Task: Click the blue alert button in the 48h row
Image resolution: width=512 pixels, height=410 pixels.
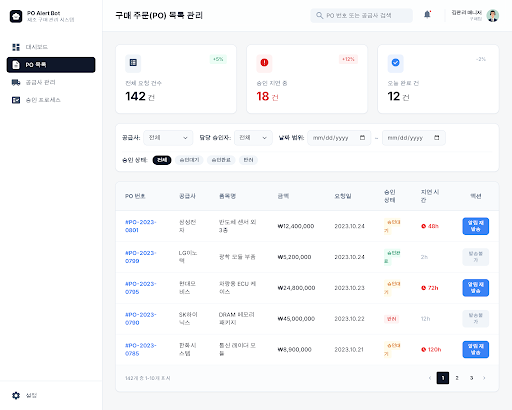Action: click(476, 226)
